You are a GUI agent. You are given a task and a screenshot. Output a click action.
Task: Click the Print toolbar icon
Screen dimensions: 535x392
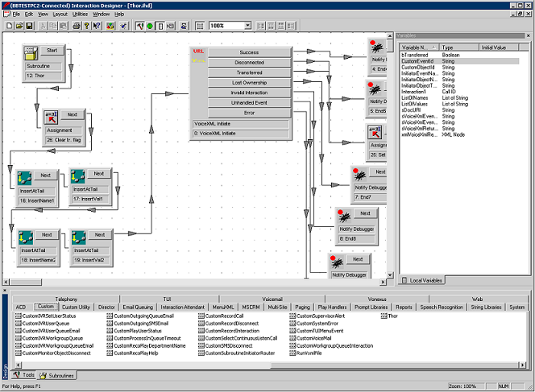pos(76,26)
